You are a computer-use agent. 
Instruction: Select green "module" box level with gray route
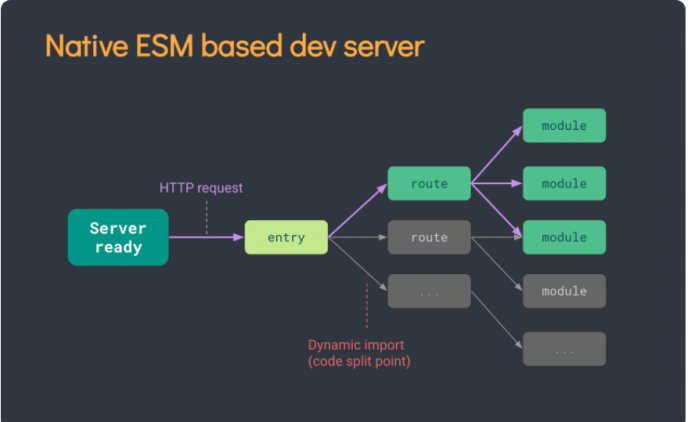coord(564,237)
